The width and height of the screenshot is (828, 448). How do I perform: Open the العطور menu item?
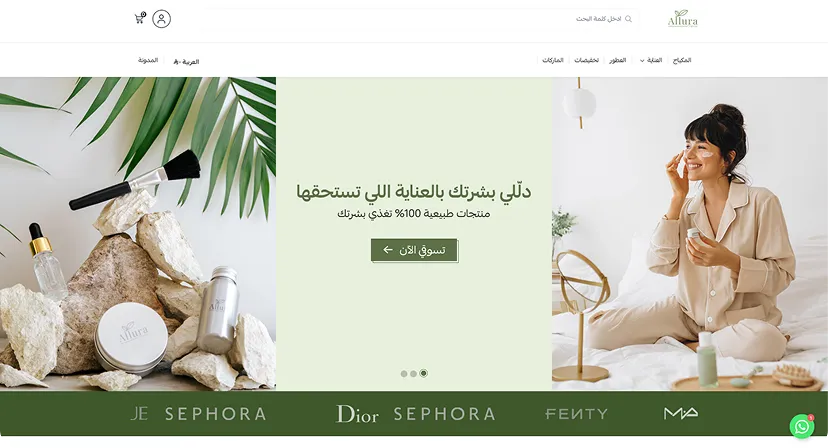(x=617, y=60)
